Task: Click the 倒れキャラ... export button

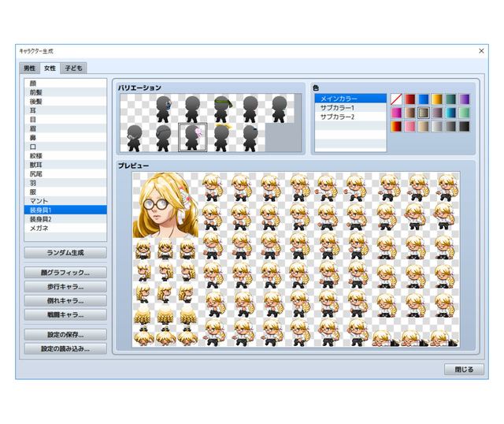Action: coord(65,301)
